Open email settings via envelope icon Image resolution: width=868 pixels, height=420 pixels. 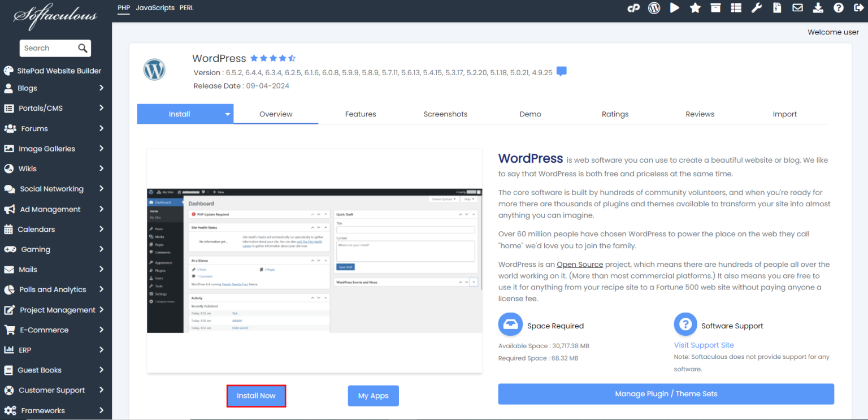point(797,8)
